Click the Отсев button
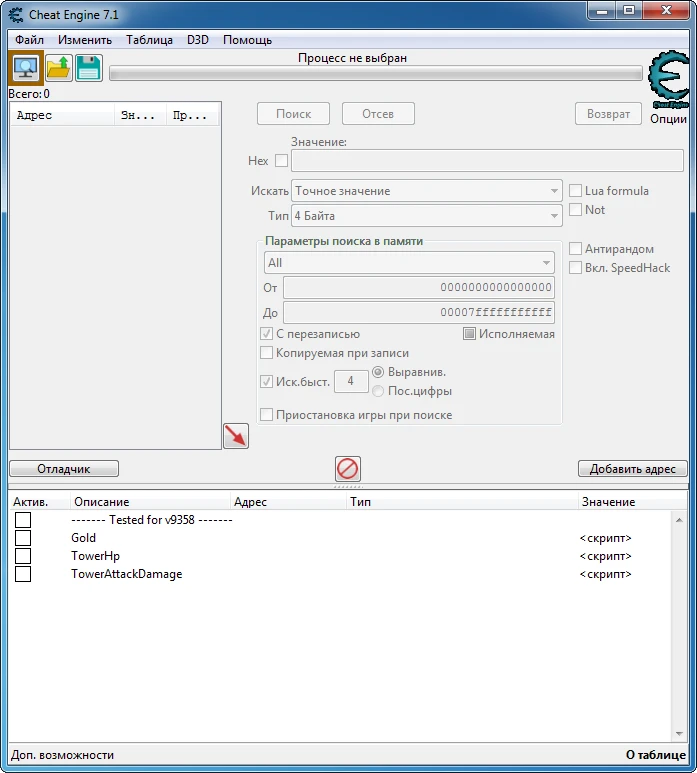This screenshot has height=773, width=697. tap(378, 114)
